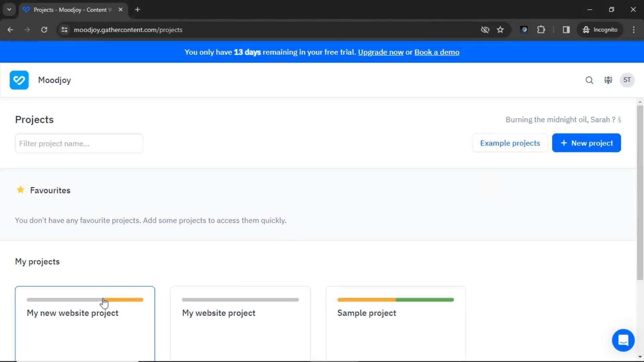644x362 pixels.
Task: Open the people/team icon in header
Action: coord(608,80)
